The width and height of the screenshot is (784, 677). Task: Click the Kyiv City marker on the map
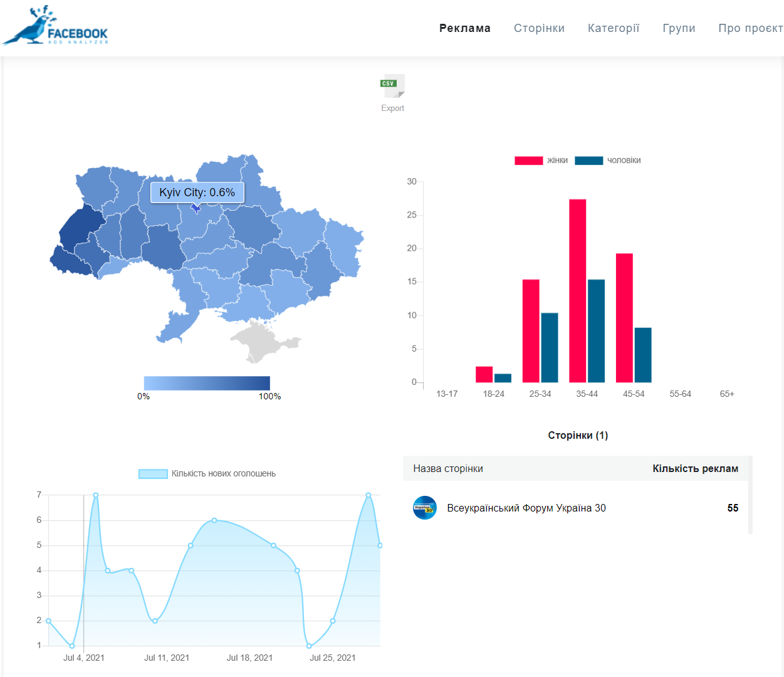click(x=196, y=208)
